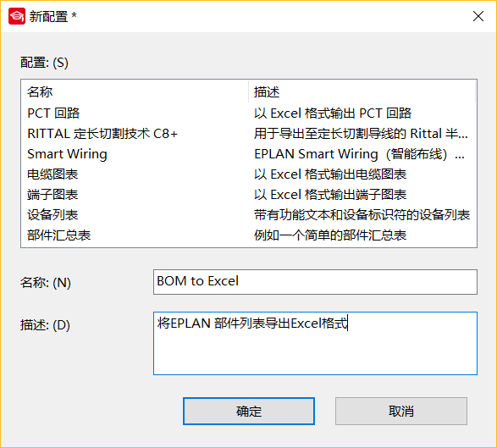Click description 以 Excel 格式输出 PCT 回路
Screen dimensions: 497x448
[333, 113]
